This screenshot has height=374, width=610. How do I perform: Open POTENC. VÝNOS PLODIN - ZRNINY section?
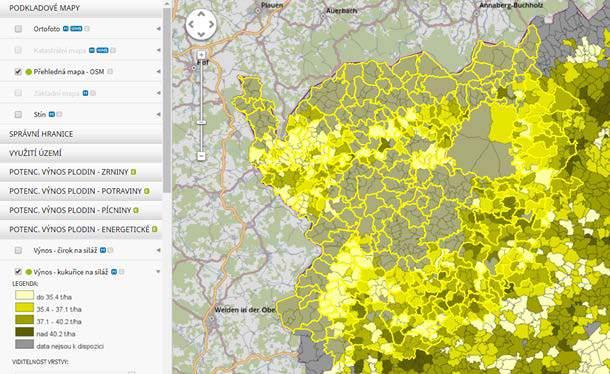point(81,172)
